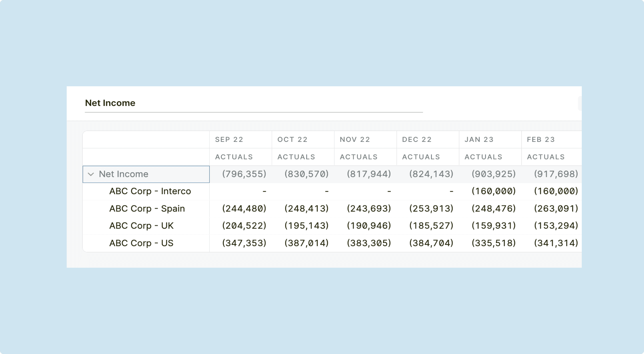Click the NOV 22 column header
This screenshot has width=644, height=354.
click(355, 140)
